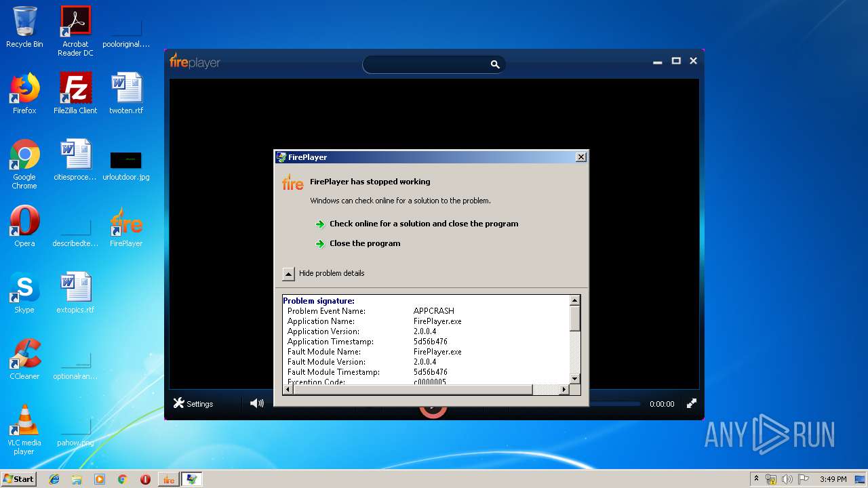The height and width of the screenshot is (488, 868).
Task: Open the Firefox desktop shortcut
Action: pos(24,93)
